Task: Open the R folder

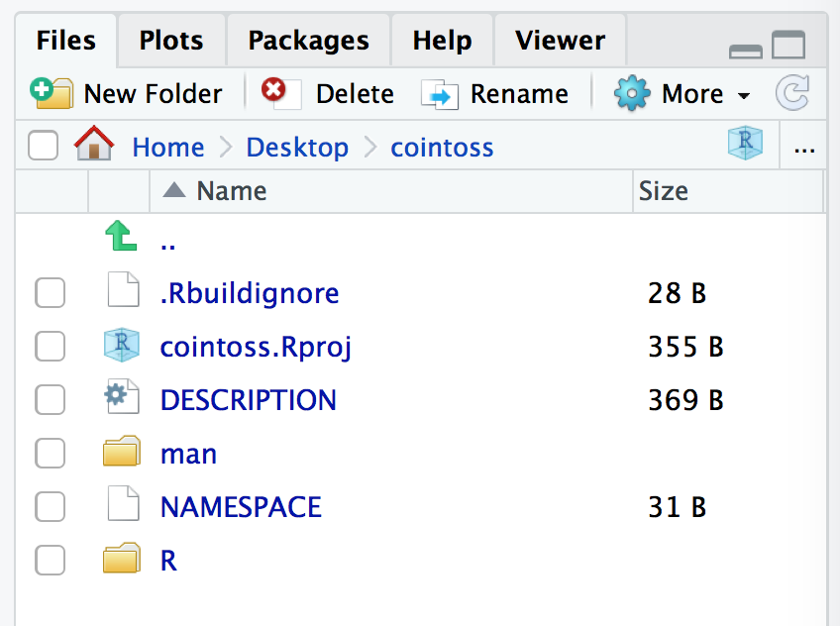Action: (x=168, y=561)
